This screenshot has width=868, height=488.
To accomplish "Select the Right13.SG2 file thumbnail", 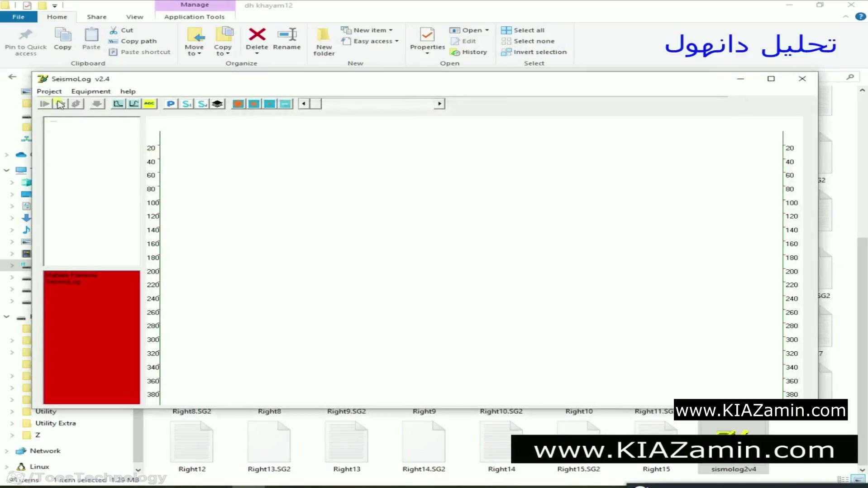I will [x=269, y=442].
